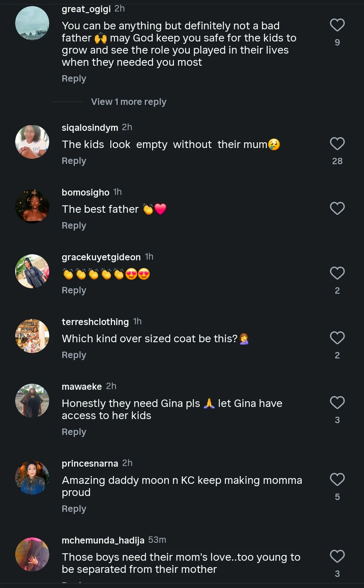Like great_ogigi's comment with the heart

click(x=337, y=25)
